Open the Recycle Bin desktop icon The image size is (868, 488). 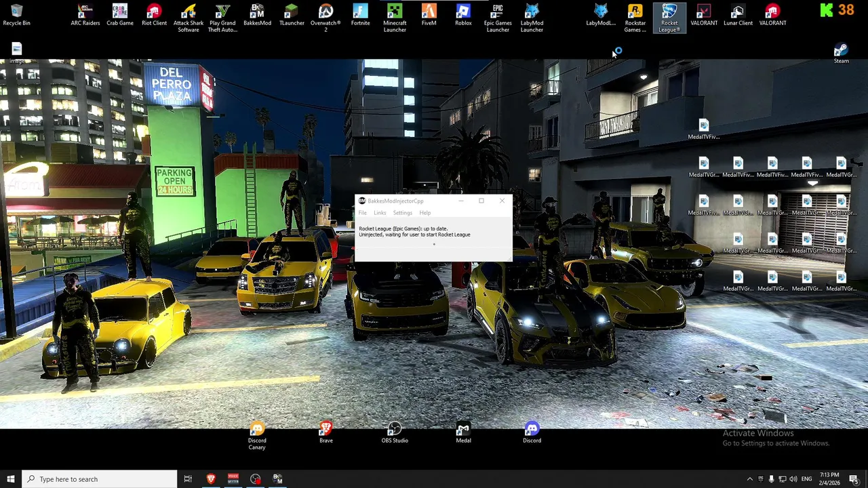(16, 15)
